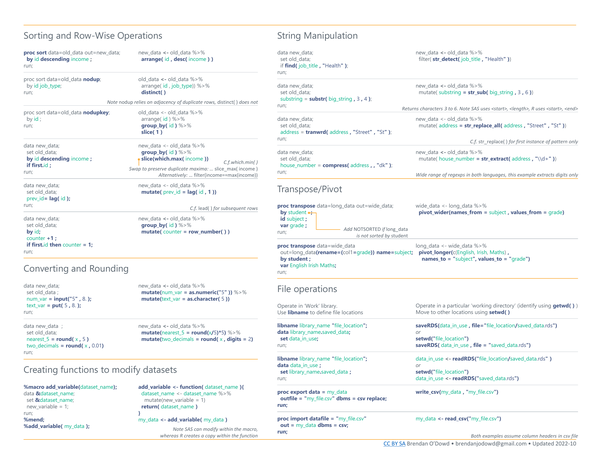600x463 pixels.
Task: Click 'Move to other locations using setwd( )' text
Action: 463,312
